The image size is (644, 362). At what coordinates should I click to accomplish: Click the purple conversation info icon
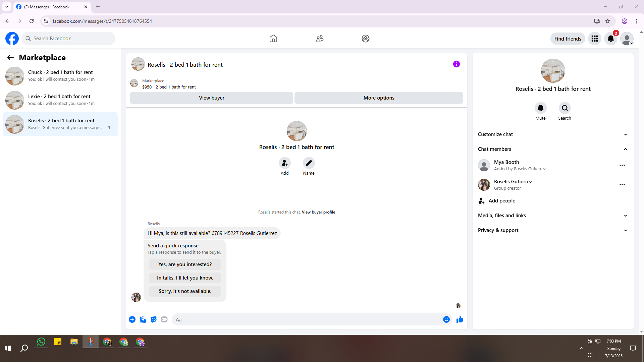456,64
